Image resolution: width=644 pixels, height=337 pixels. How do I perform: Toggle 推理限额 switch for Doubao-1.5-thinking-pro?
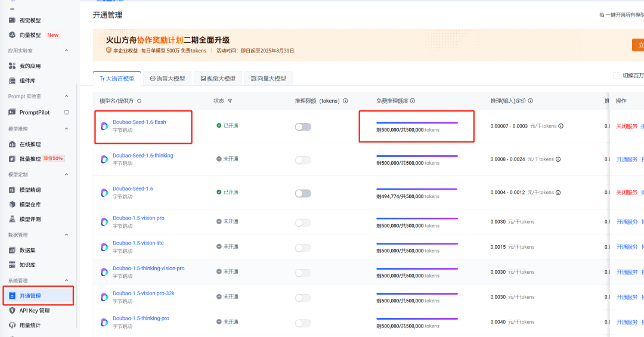[303, 323]
